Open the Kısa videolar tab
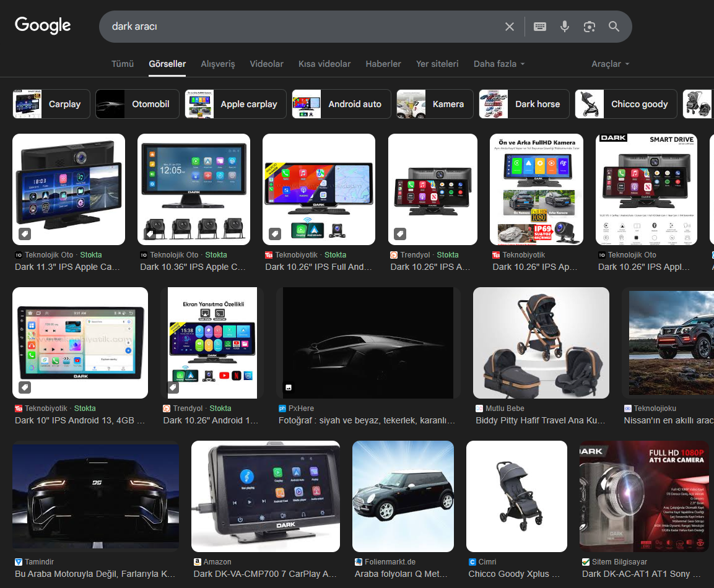This screenshot has width=714, height=588. (324, 64)
